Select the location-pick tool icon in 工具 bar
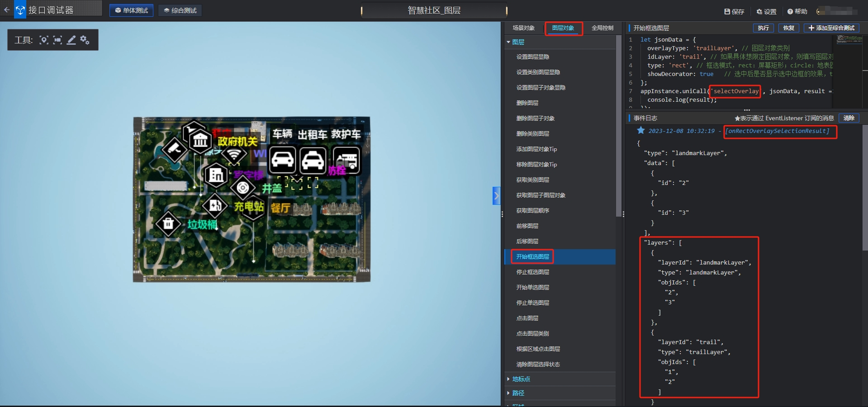This screenshot has height=407, width=868. [x=44, y=40]
